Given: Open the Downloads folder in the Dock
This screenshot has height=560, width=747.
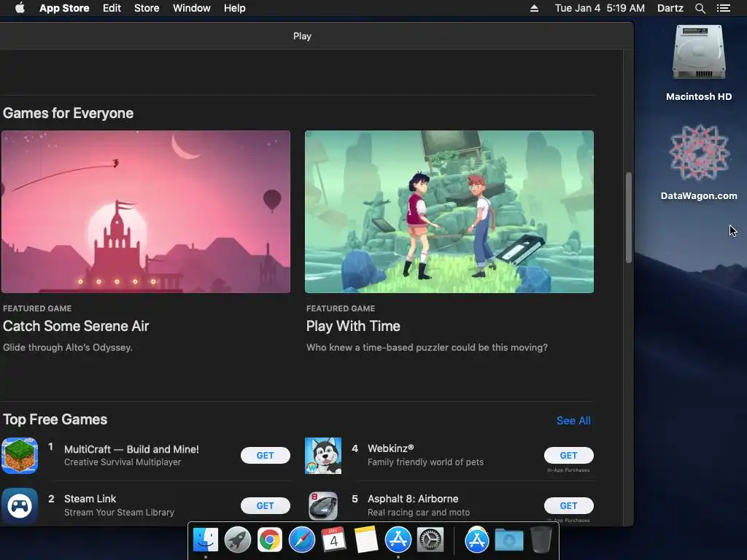Looking at the screenshot, I should click(508, 540).
